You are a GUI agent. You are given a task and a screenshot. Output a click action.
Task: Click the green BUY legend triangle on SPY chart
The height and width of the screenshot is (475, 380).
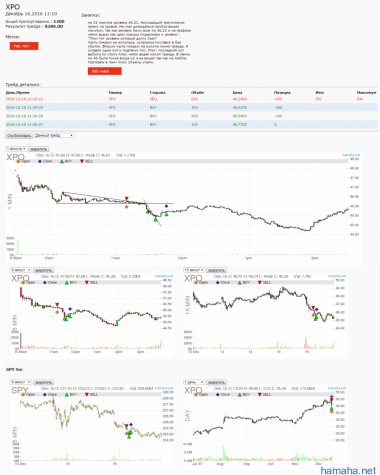[x=67, y=394]
